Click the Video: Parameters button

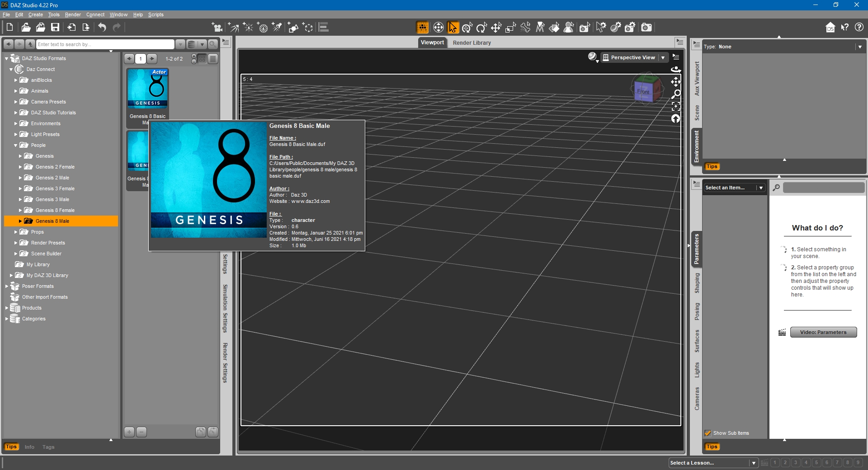click(823, 332)
